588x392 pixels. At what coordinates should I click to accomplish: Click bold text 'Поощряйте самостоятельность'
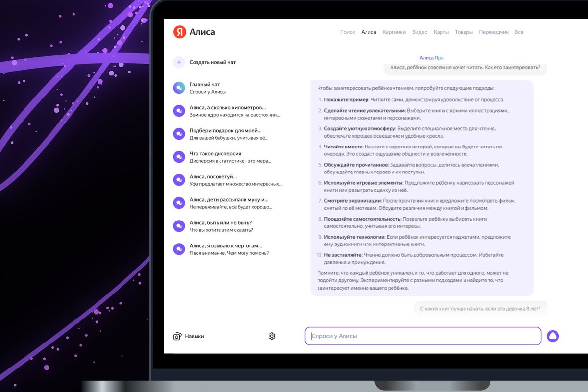click(x=362, y=219)
